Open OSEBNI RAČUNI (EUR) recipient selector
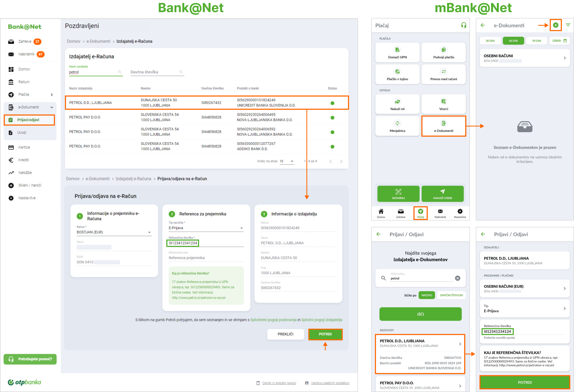Viewport: 574px width, 392px height. (525, 288)
